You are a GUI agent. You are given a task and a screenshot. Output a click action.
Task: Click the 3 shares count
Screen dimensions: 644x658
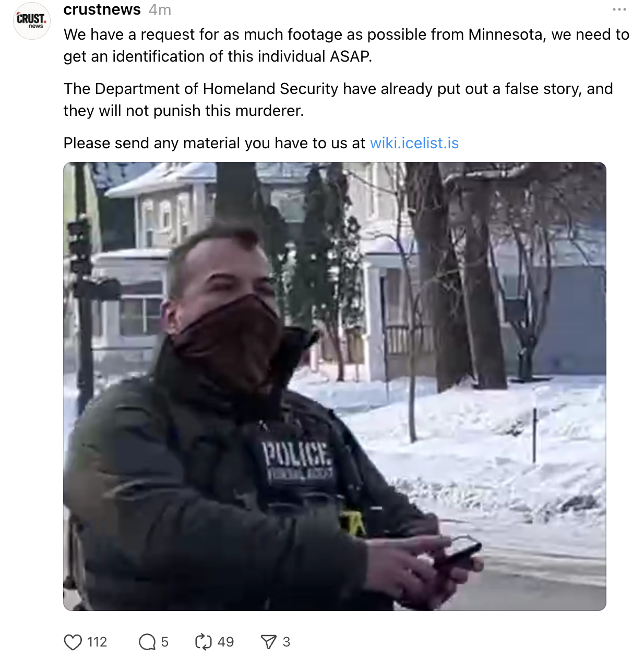(287, 642)
